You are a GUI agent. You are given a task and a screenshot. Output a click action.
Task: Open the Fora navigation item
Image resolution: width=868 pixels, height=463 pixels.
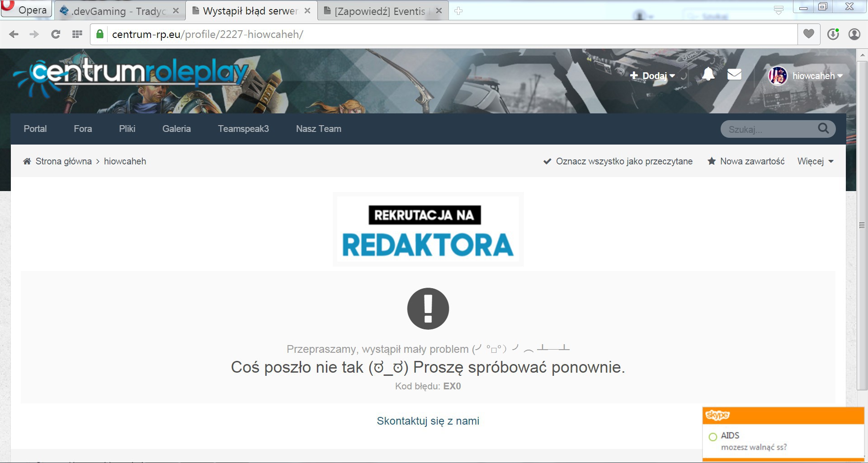pos(83,129)
